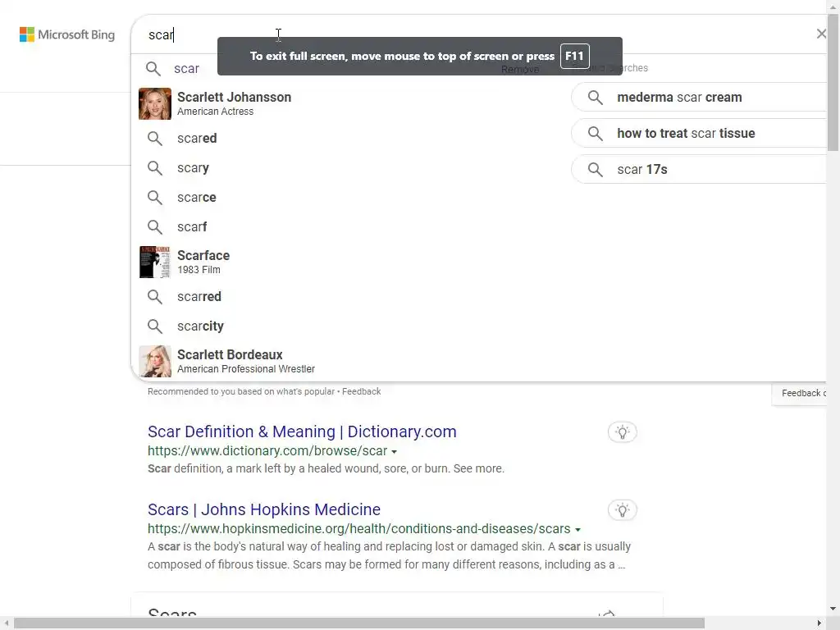Screen dimensions: 840x630
Task: Click magnifier icon next to 'scarcity'
Action: pos(155,326)
